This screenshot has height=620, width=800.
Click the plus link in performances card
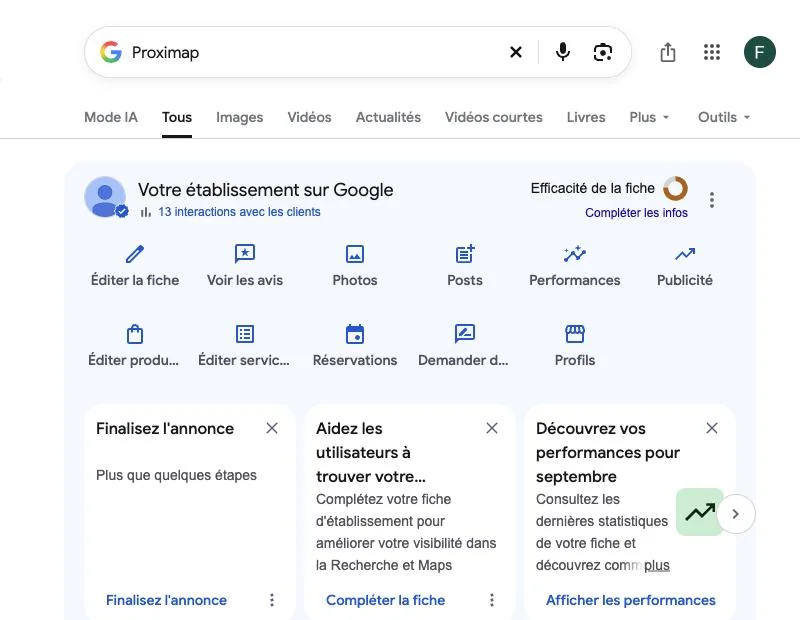[x=657, y=565]
